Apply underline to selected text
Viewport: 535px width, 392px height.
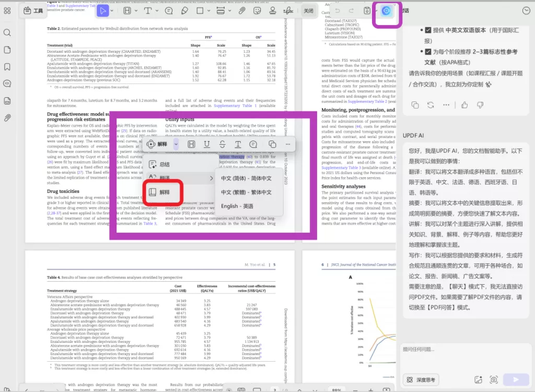pos(207,144)
